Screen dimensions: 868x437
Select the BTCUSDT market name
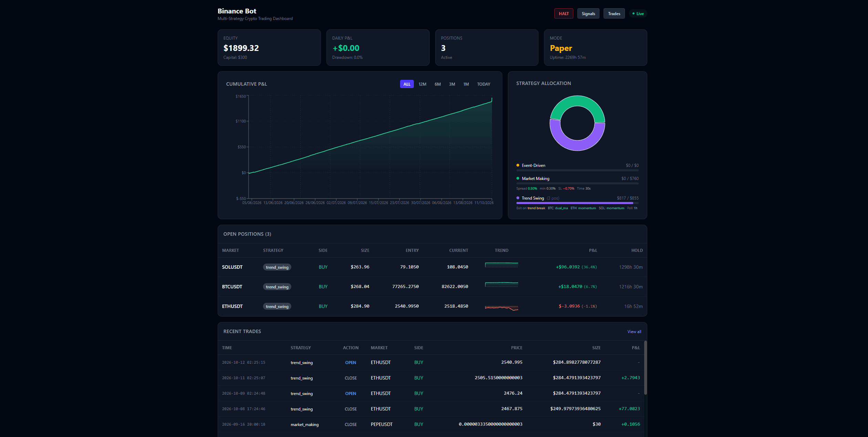pos(232,287)
